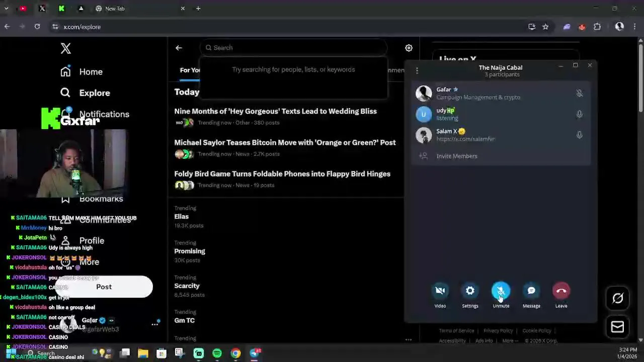
Task: Open Explore in X sidebar
Action: 95,93
